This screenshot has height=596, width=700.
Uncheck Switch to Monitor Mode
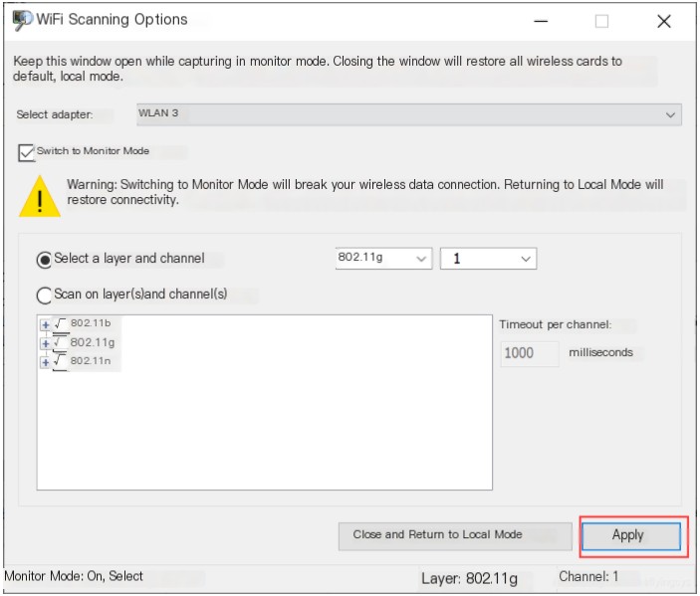pos(26,152)
